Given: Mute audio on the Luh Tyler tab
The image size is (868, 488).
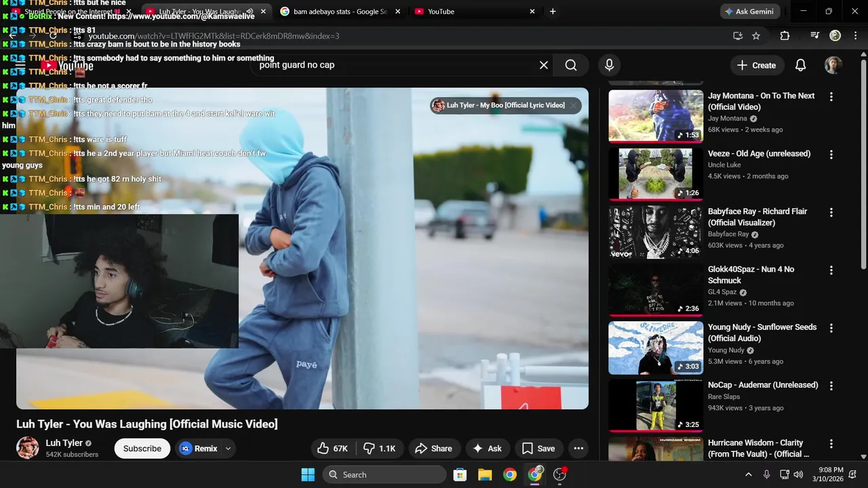Looking at the screenshot, I should click(x=250, y=12).
